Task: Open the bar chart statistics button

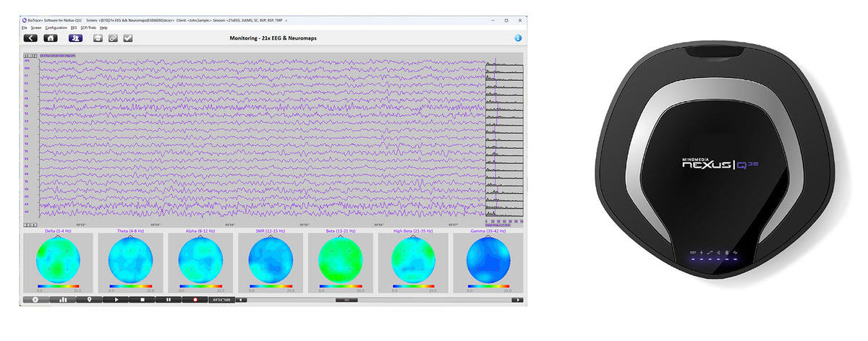Action: 62,299
